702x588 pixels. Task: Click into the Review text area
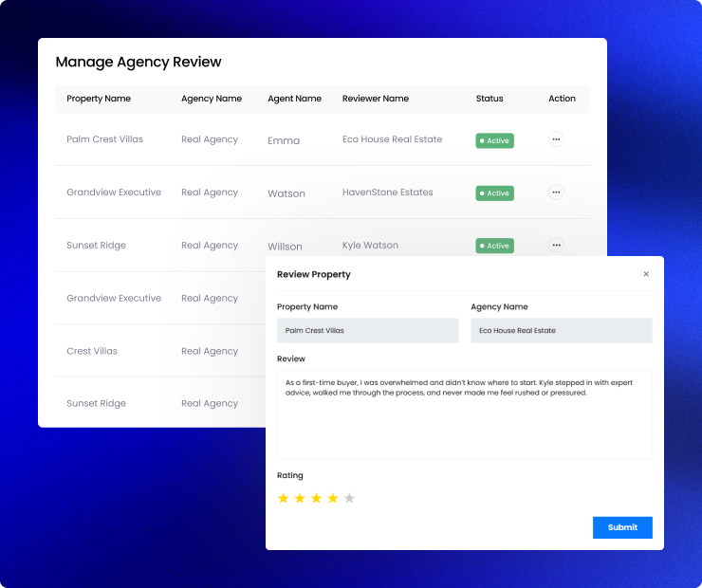(465, 414)
